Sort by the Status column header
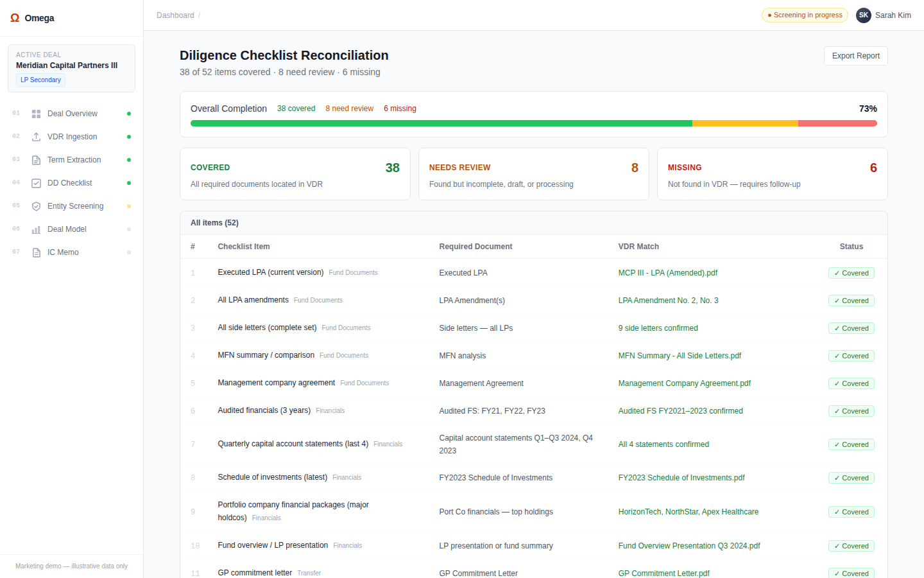The width and height of the screenshot is (924, 578). [x=851, y=247]
